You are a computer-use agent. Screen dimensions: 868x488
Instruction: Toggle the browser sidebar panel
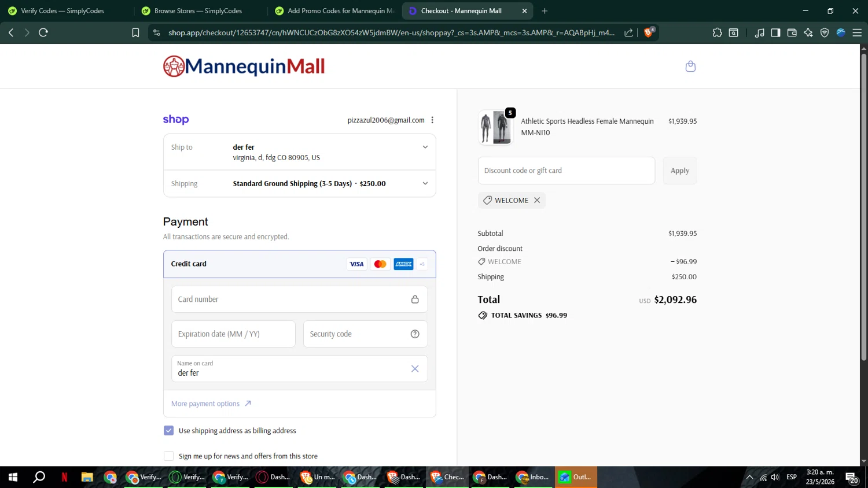click(x=775, y=32)
